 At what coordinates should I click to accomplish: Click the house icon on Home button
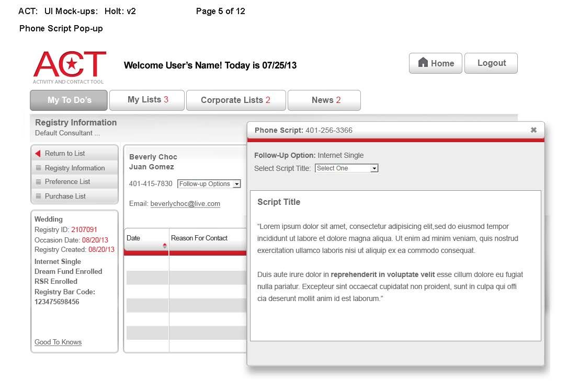[x=423, y=63]
